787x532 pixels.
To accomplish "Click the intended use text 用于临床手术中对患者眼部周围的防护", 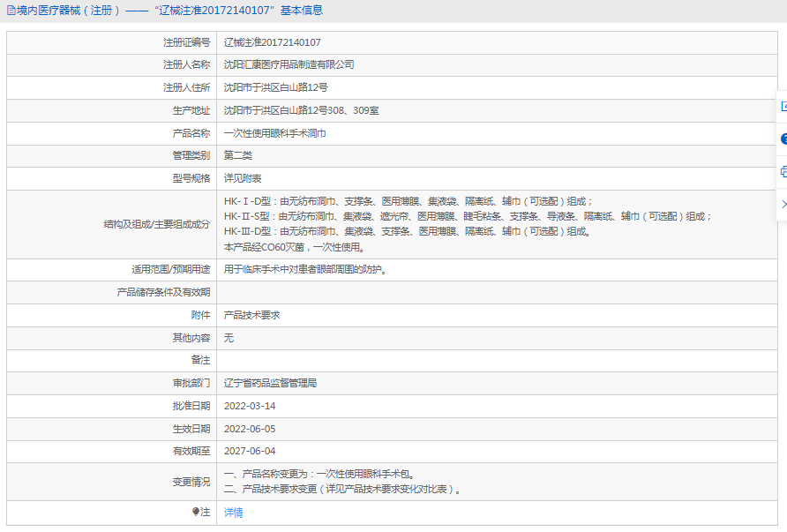I will (304, 270).
